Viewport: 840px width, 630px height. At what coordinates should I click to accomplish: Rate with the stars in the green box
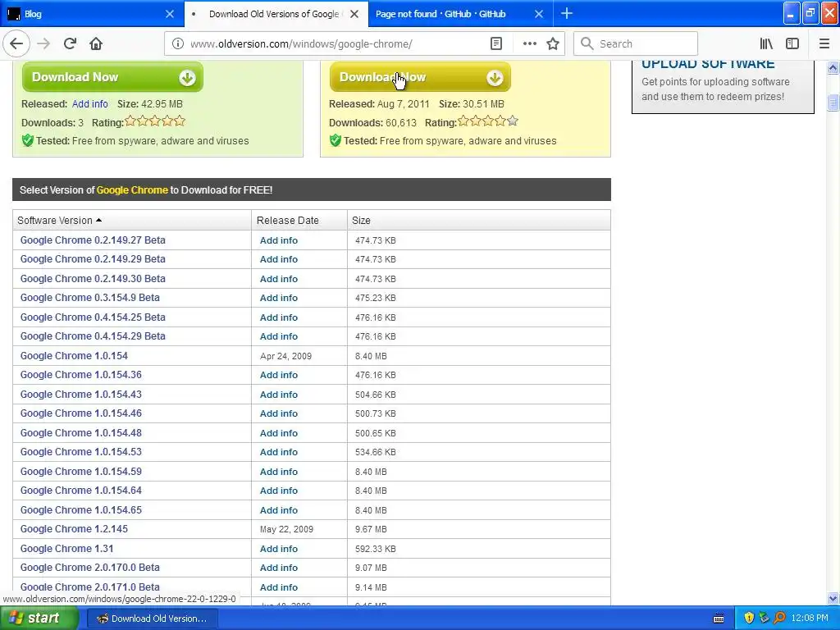tap(155, 121)
